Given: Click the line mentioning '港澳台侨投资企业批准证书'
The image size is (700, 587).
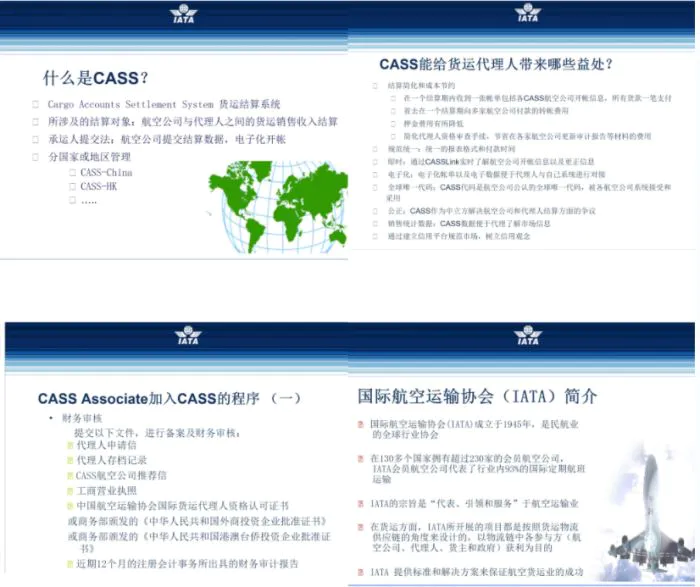Looking at the screenshot, I should coord(199,541).
